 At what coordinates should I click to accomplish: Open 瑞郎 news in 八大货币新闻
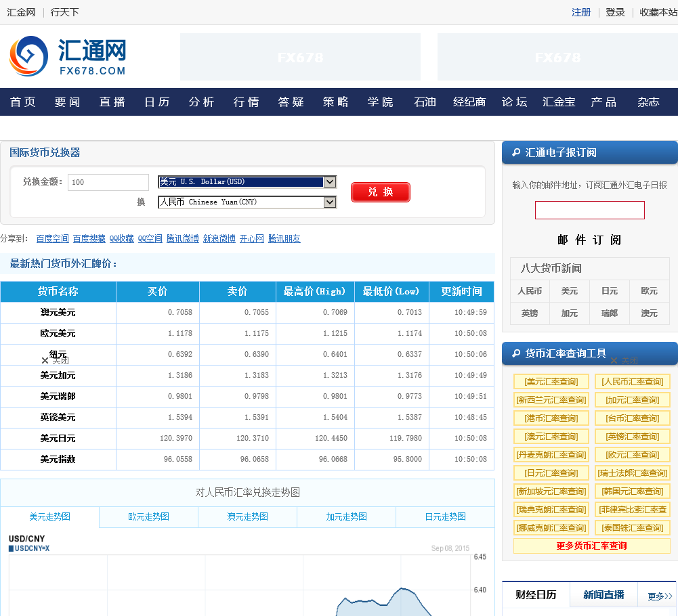coord(609,313)
